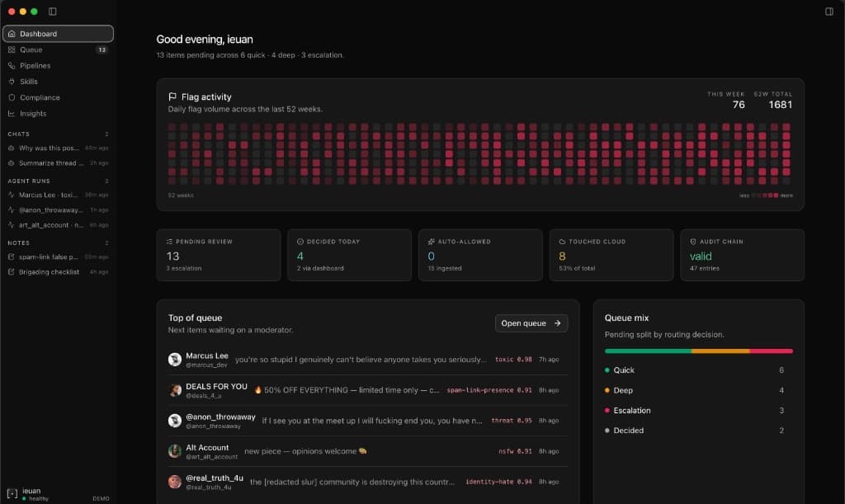The height and width of the screenshot is (504, 845).
Task: Open Marcus Lee's queue item
Action: [367, 359]
